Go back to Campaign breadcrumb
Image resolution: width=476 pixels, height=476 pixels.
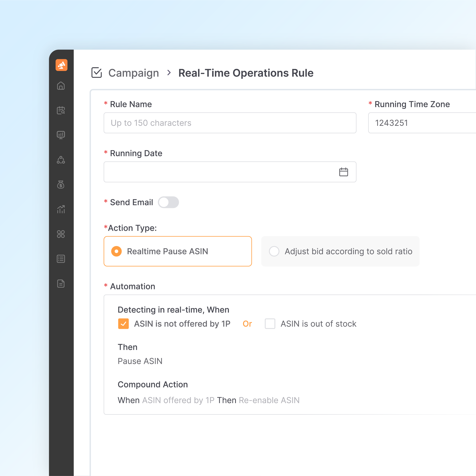point(134,73)
